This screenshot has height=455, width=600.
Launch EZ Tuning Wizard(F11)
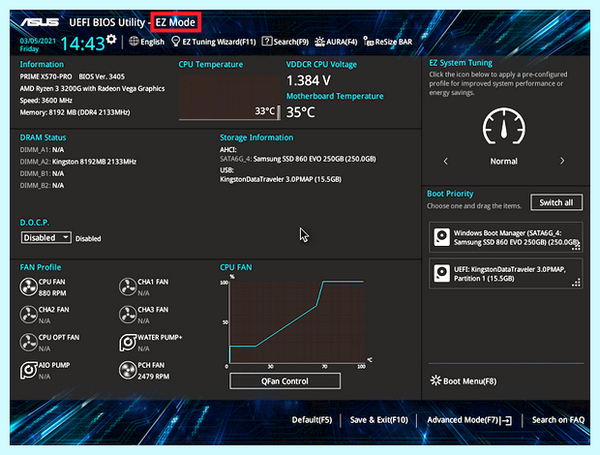[214, 41]
